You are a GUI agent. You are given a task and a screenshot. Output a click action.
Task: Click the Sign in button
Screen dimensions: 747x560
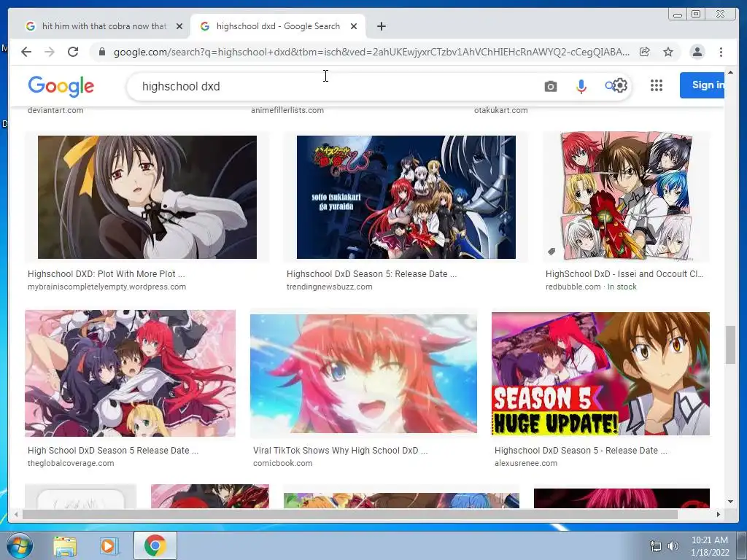(x=703, y=85)
